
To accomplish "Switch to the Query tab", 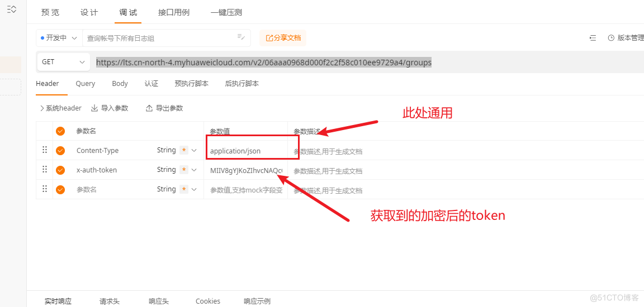I will [x=85, y=84].
